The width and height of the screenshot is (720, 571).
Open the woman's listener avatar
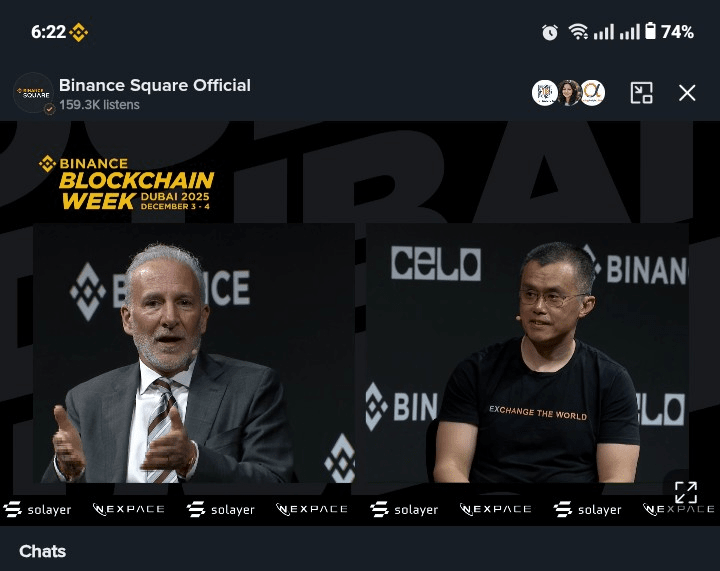pos(569,93)
